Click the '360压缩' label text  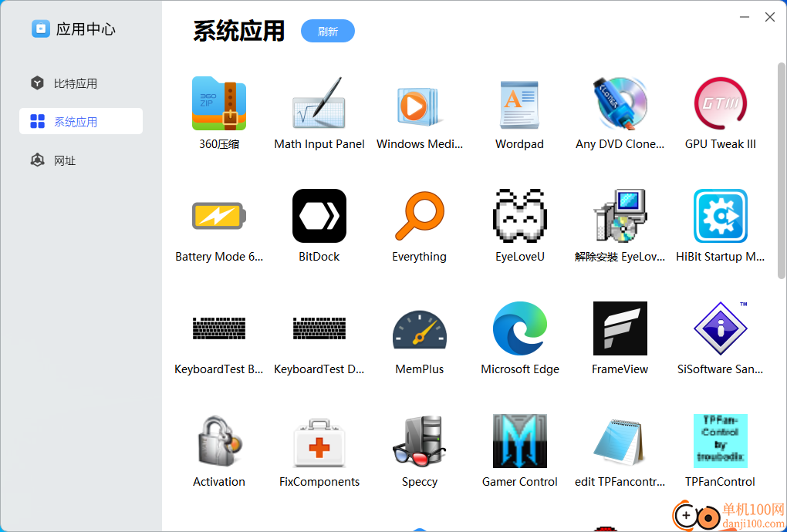[x=219, y=144]
